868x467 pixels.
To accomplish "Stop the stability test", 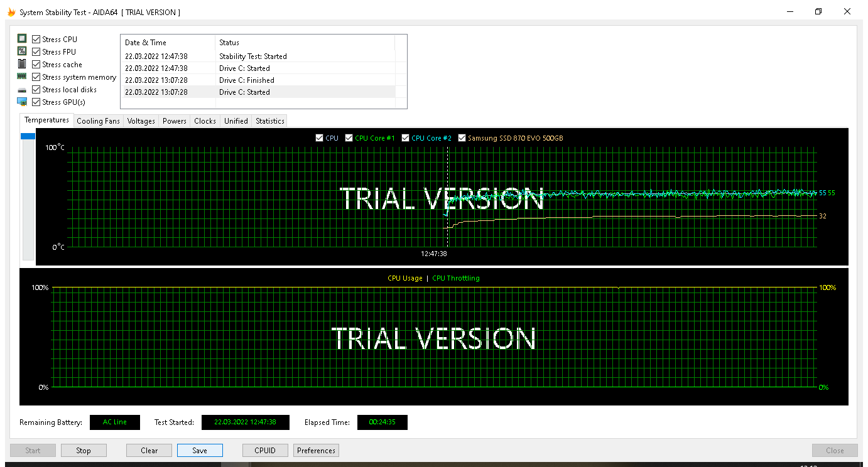I will coord(84,450).
